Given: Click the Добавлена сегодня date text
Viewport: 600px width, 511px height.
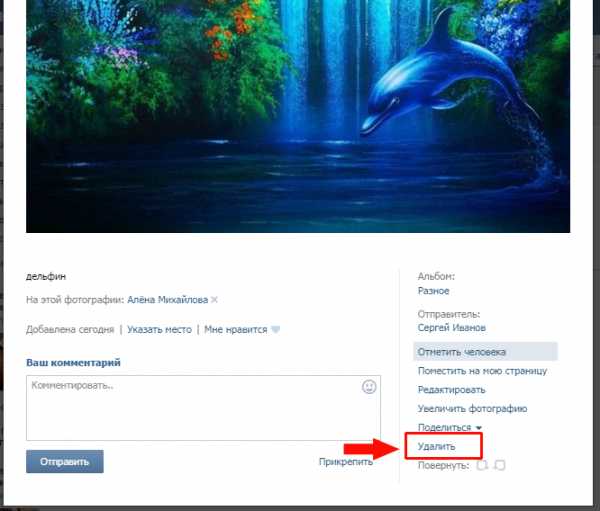Looking at the screenshot, I should (70, 330).
